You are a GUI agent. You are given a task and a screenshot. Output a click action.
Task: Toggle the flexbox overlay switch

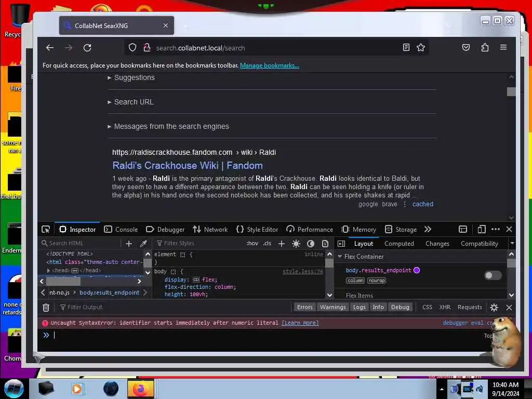pos(493,275)
